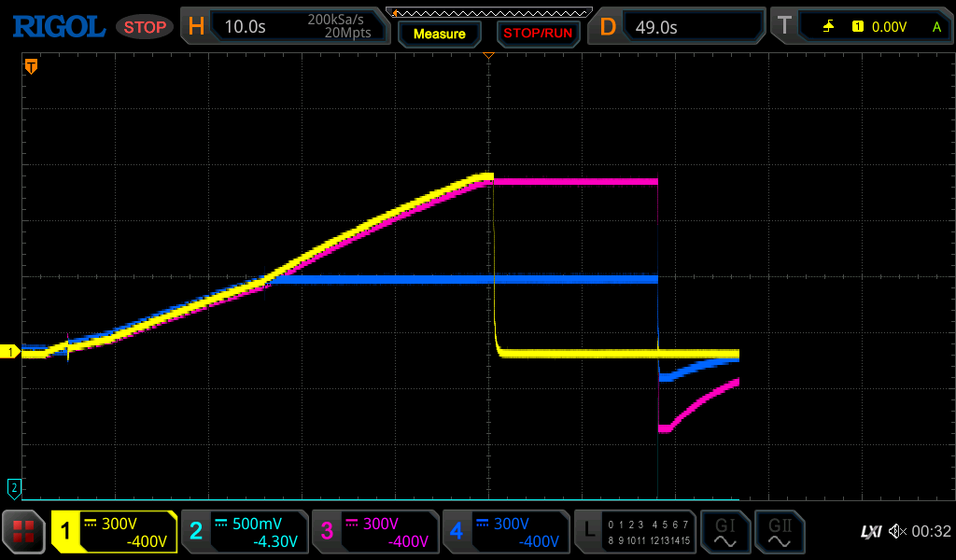Click the red STOP status indicator

145,27
